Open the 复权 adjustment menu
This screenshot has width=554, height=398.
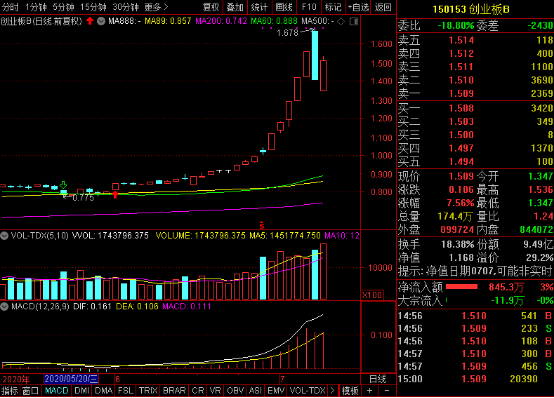click(x=211, y=7)
